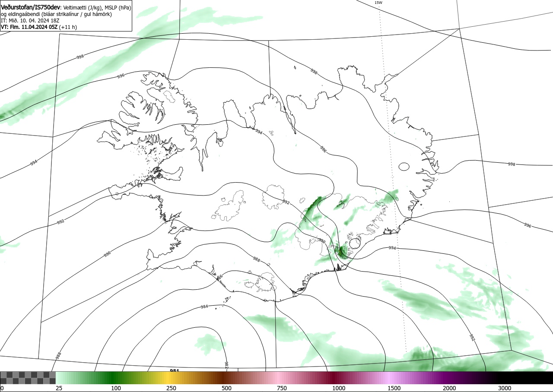Click the colorbar value 1500
The width and height of the screenshot is (553, 392).
tap(394, 388)
